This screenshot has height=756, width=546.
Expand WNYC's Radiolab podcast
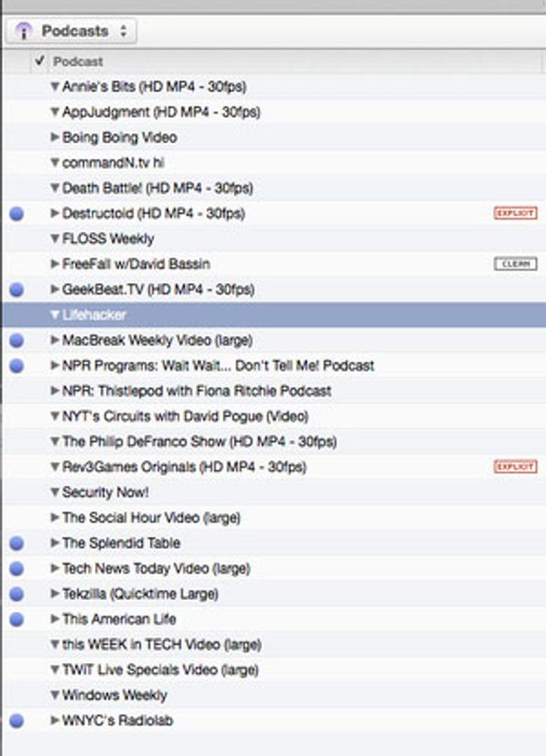tap(55, 721)
